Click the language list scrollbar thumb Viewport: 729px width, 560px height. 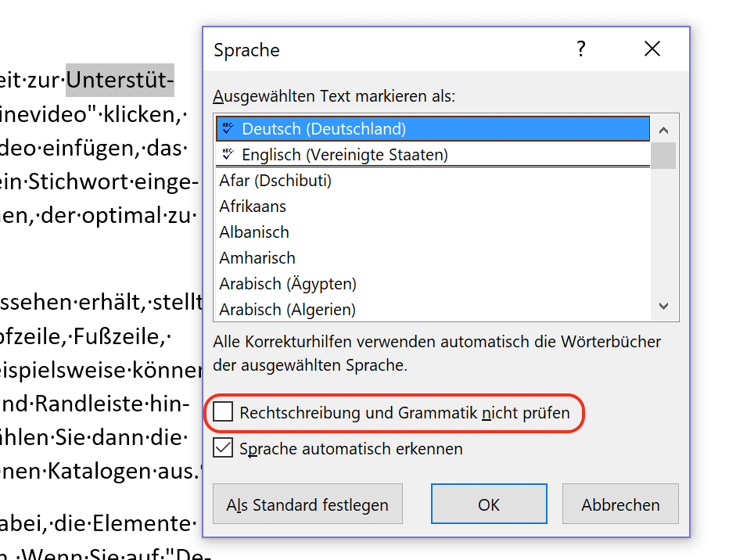pyautogui.click(x=663, y=156)
